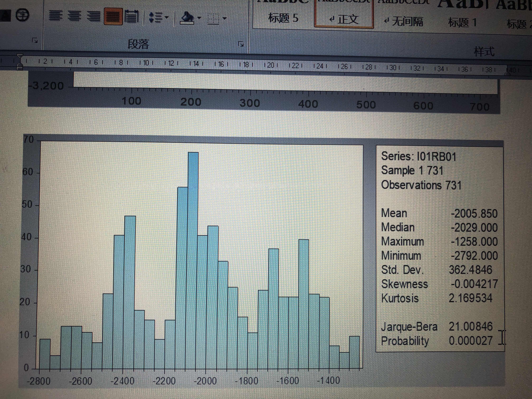Viewport: 532px width, 399px height.
Task: Click the align text left icon
Action: pos(55,16)
